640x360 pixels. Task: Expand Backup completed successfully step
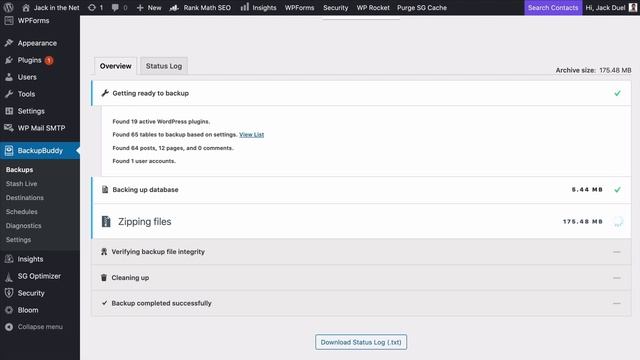[361, 303]
